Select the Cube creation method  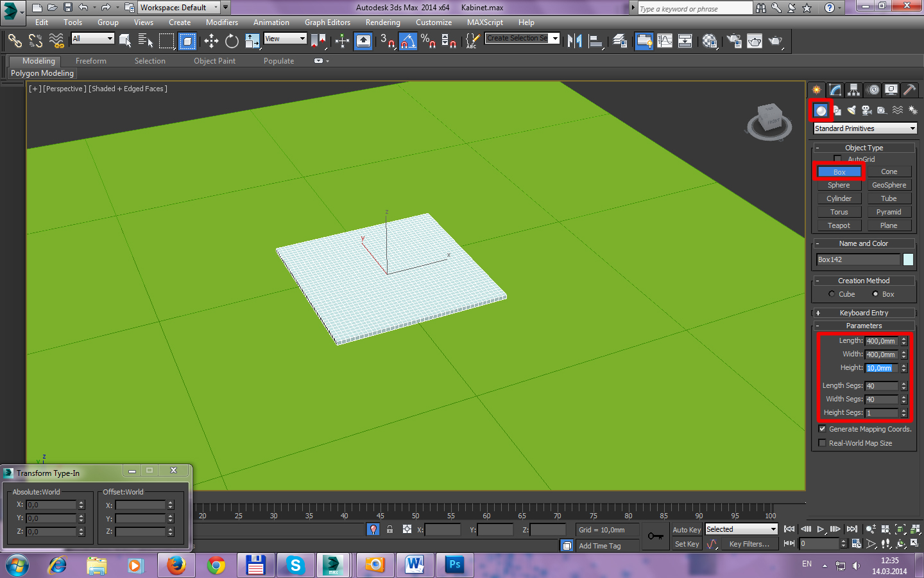(x=832, y=294)
